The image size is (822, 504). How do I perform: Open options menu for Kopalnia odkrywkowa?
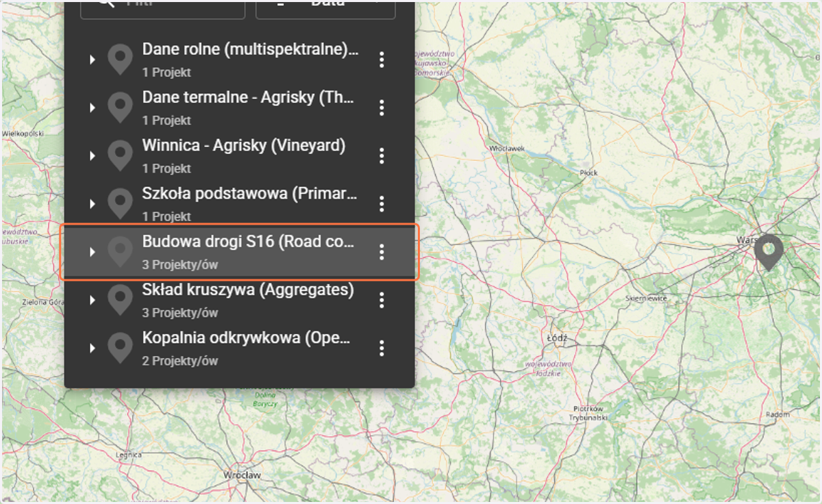pos(382,348)
